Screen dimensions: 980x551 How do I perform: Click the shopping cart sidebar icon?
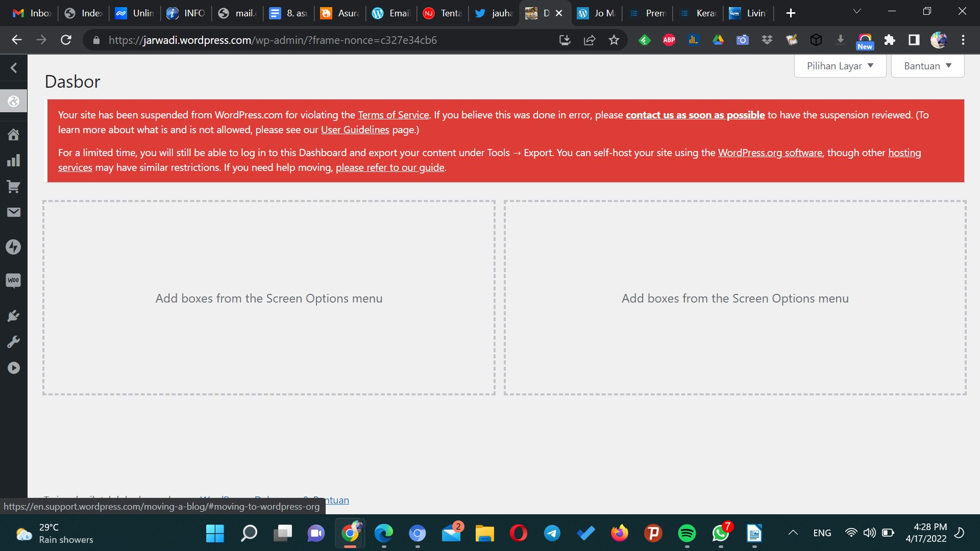[14, 187]
